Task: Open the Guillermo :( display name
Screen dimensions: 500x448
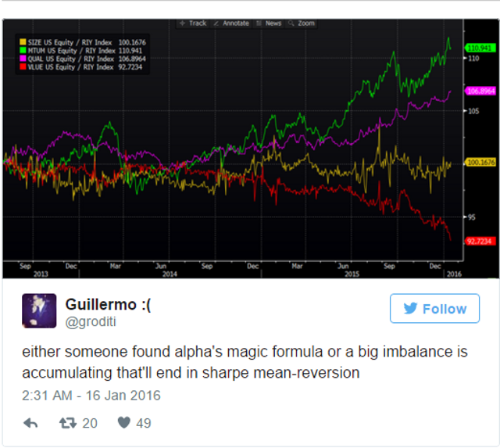Action: (x=108, y=304)
